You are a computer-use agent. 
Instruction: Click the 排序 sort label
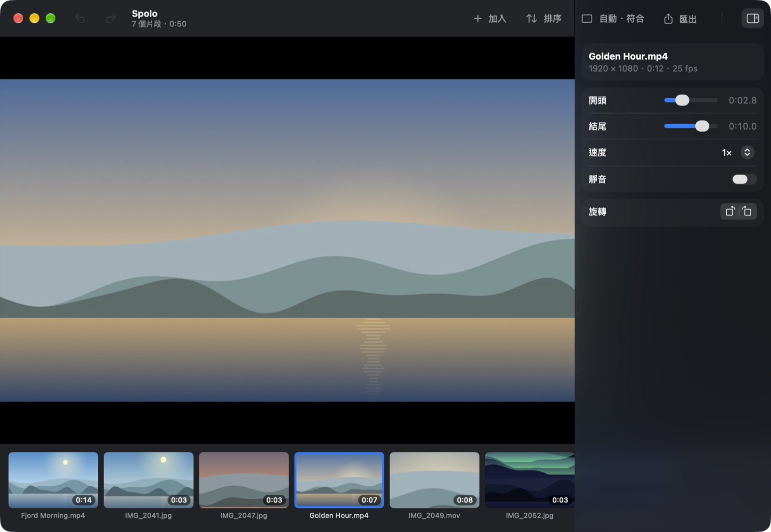pos(552,18)
